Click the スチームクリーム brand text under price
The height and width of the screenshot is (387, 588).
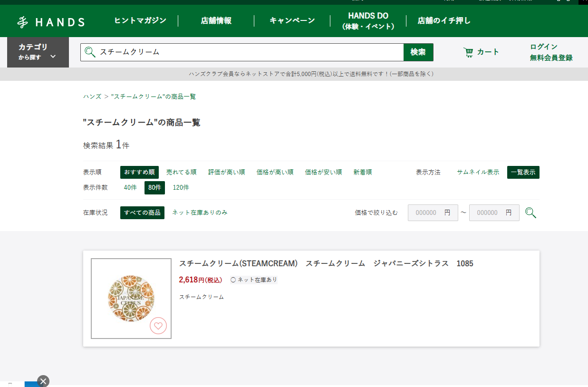pos(201,297)
